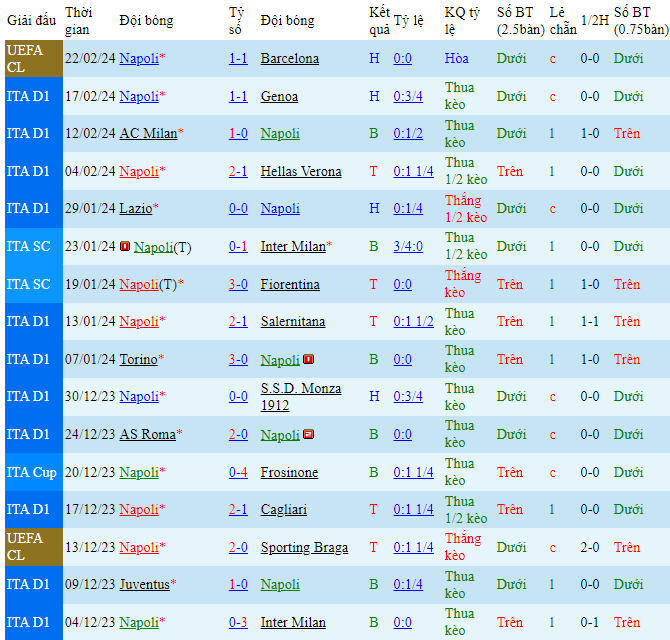Open the Juventus team link
The width and height of the screenshot is (670, 640).
144,585
